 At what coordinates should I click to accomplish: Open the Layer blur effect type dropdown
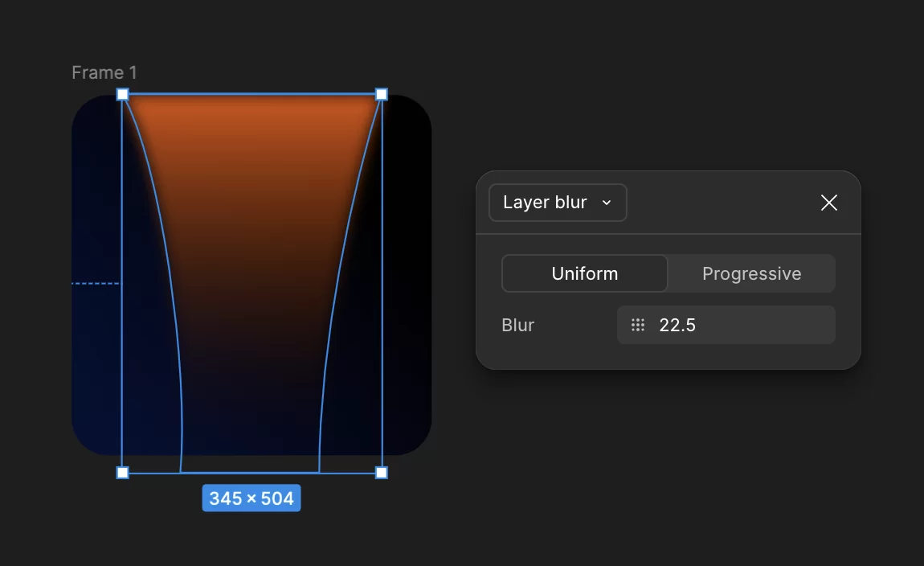(557, 203)
